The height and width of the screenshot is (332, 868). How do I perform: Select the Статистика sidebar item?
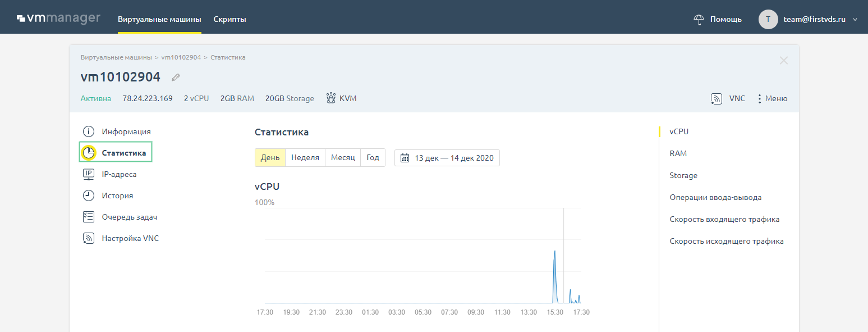click(x=116, y=153)
